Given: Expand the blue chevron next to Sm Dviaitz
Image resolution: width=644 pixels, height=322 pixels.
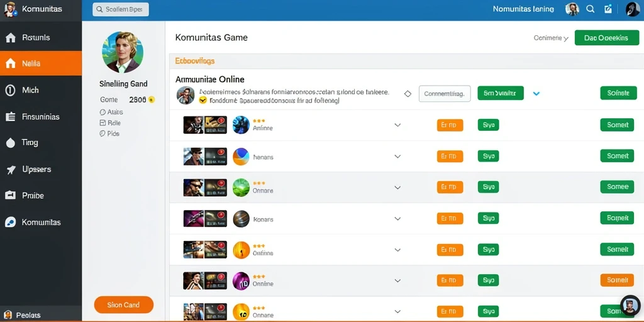Looking at the screenshot, I should coord(536,94).
